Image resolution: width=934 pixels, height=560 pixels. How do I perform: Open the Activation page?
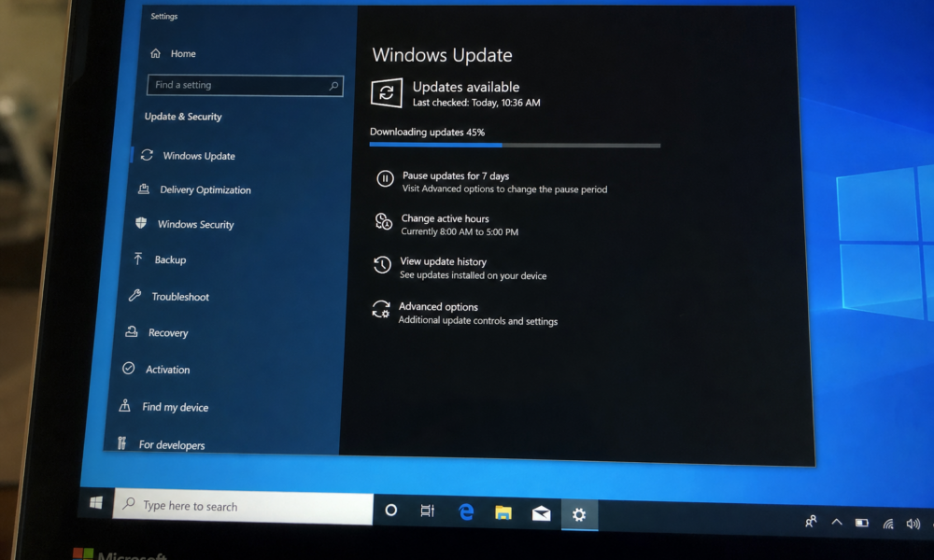click(x=168, y=370)
